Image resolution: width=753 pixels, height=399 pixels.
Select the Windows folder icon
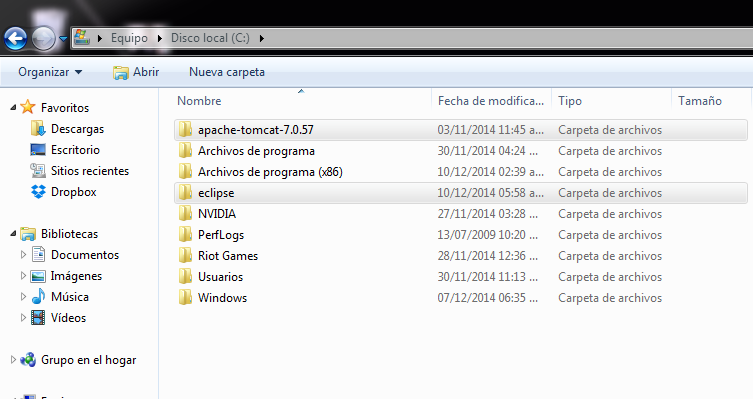(x=185, y=298)
